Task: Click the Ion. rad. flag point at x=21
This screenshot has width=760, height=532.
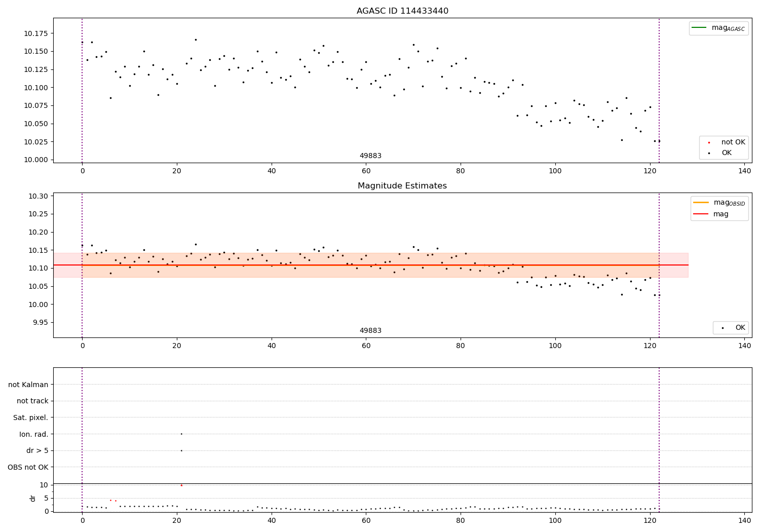Action: 181,434
